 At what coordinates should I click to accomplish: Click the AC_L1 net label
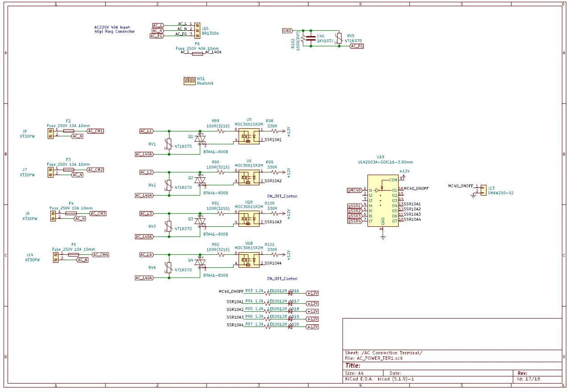pos(147,131)
